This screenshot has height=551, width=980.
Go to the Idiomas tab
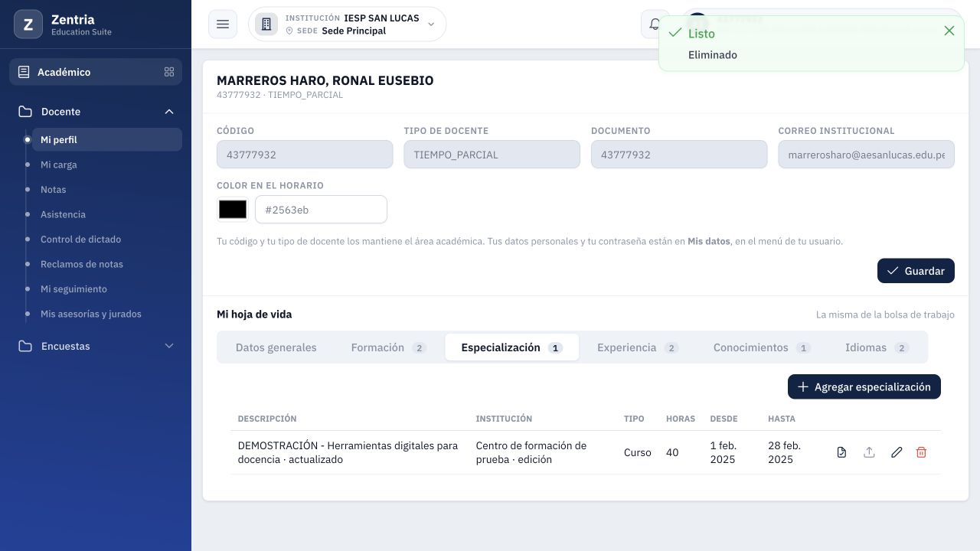click(x=877, y=347)
